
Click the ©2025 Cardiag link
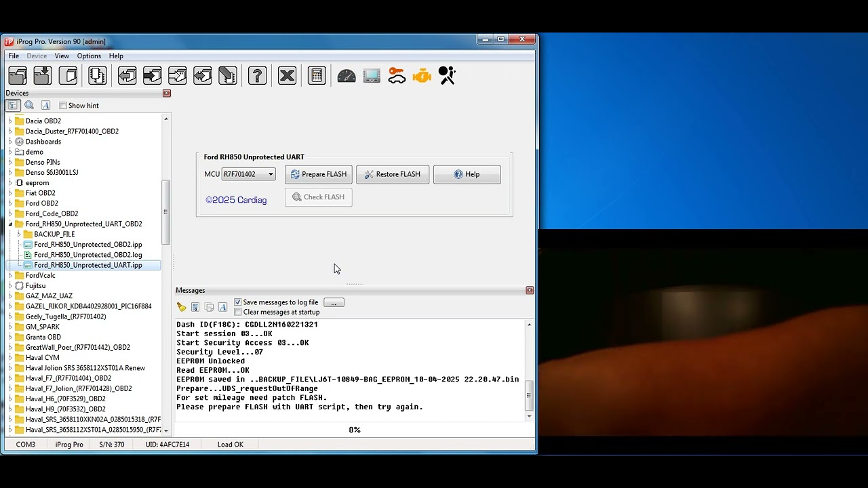point(236,200)
